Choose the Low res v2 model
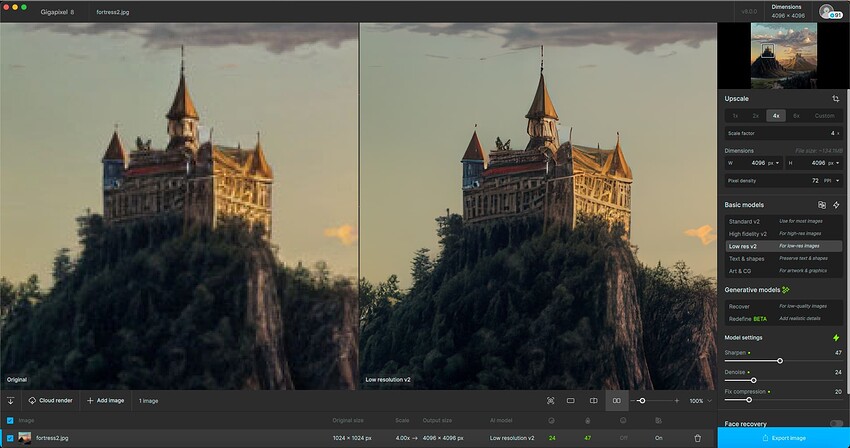 [x=784, y=246]
